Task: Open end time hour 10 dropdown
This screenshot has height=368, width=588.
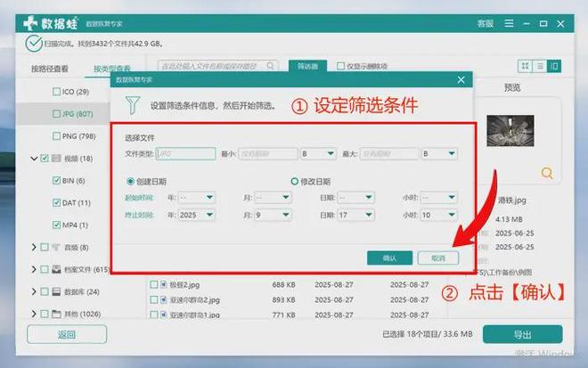Action: coord(438,215)
